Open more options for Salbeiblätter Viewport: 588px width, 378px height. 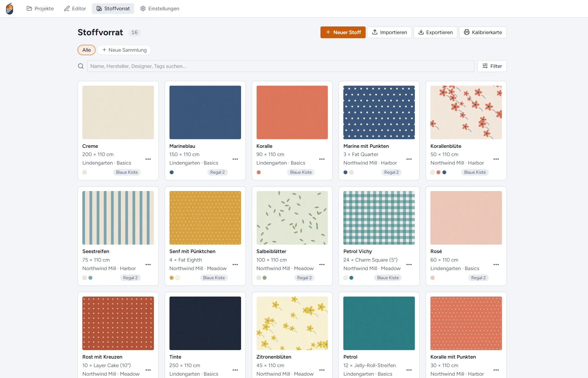point(322,265)
